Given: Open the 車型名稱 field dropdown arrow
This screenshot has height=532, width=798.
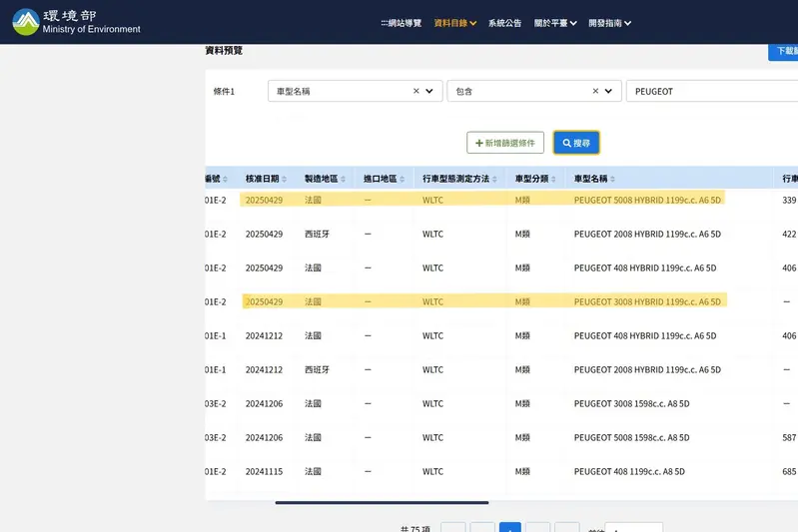Looking at the screenshot, I should pyautogui.click(x=429, y=91).
